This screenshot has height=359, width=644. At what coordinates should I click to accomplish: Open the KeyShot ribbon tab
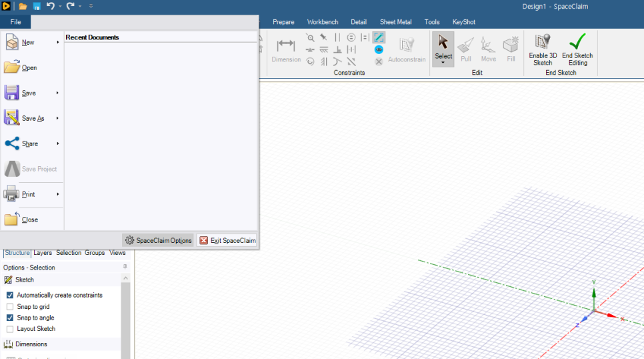pyautogui.click(x=464, y=22)
